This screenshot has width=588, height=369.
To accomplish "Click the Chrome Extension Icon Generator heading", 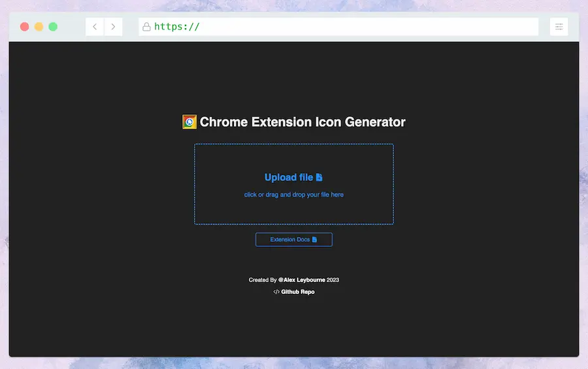I will (302, 122).
